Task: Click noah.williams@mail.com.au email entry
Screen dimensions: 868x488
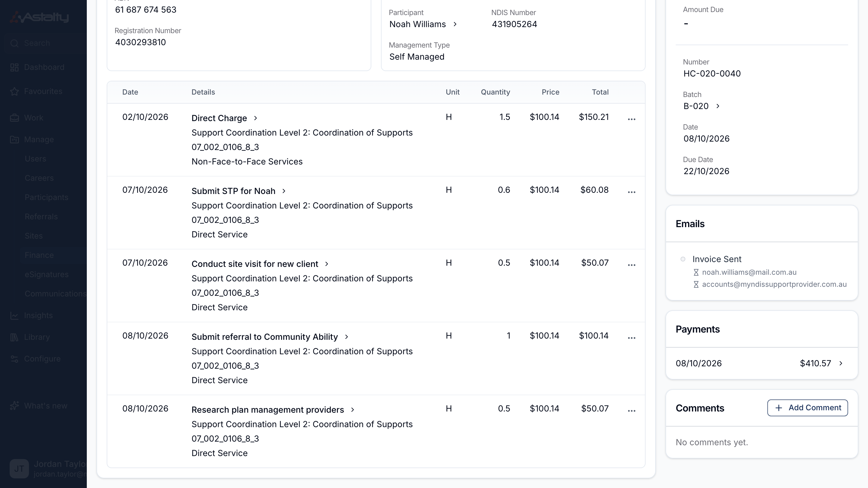Action: pyautogui.click(x=749, y=272)
